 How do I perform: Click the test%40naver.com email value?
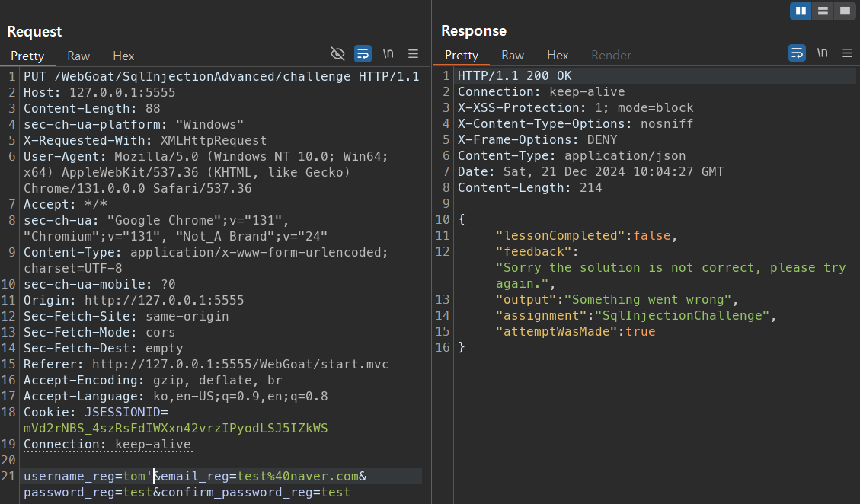298,476
